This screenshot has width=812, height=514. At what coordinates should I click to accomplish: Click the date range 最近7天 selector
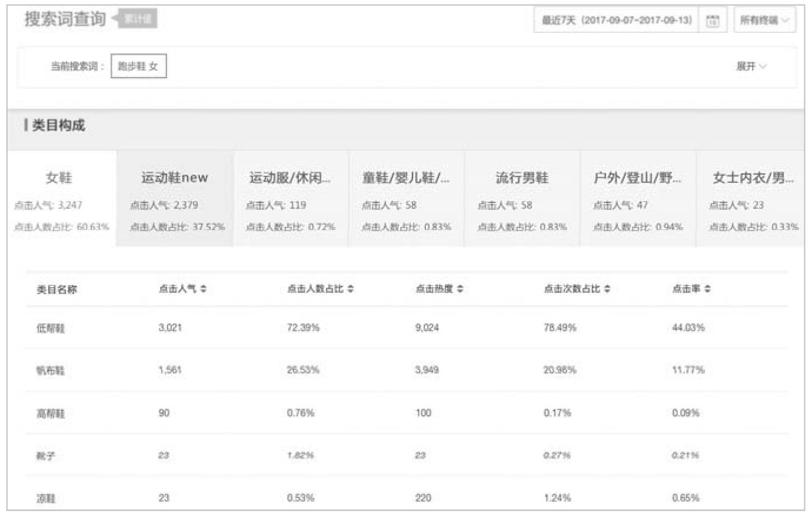(616, 21)
